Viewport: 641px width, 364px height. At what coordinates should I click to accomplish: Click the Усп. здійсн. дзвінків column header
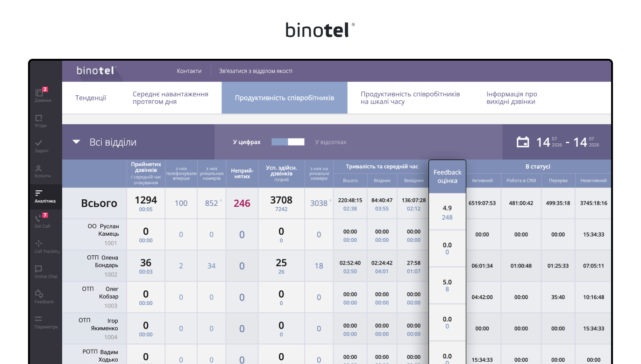click(x=281, y=174)
